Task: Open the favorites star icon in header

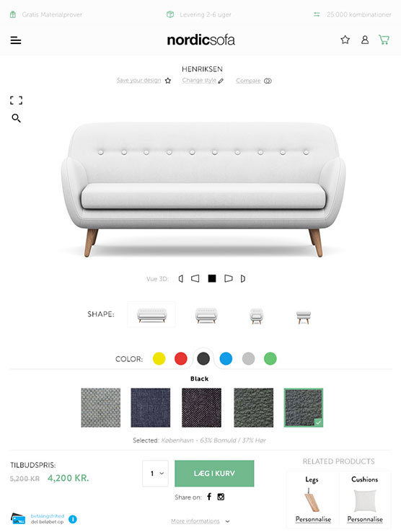Action: click(345, 40)
